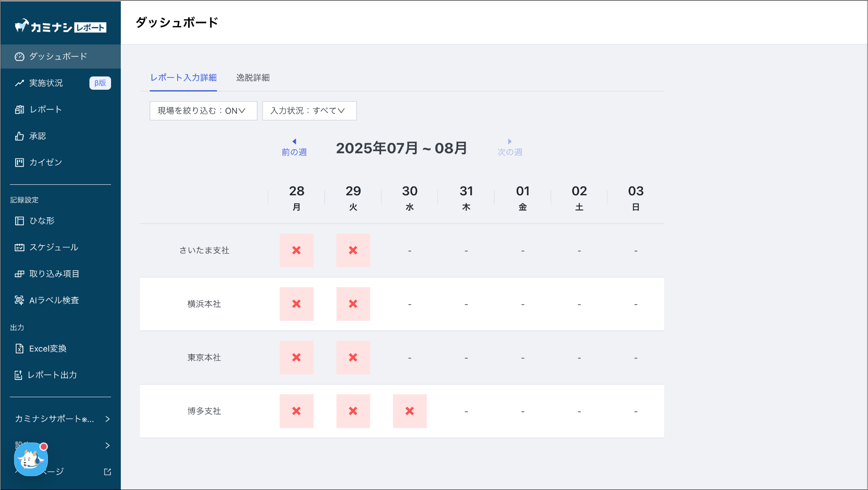Click さいたま支社 red X on 28th

pyautogui.click(x=296, y=250)
